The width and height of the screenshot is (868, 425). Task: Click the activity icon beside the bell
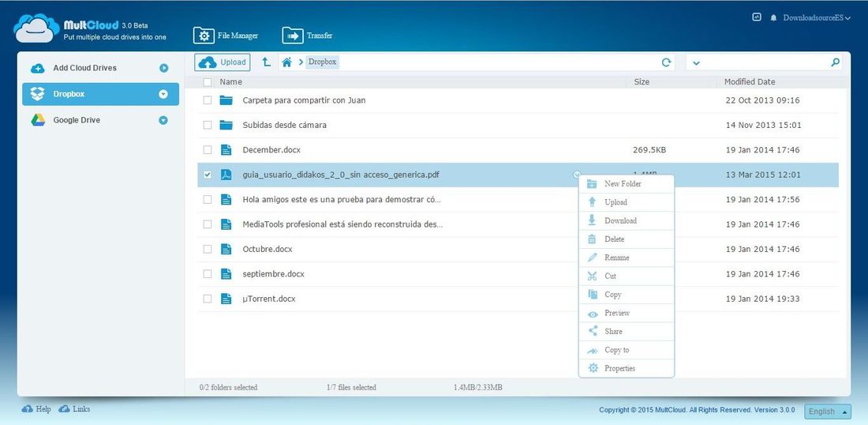point(757,17)
